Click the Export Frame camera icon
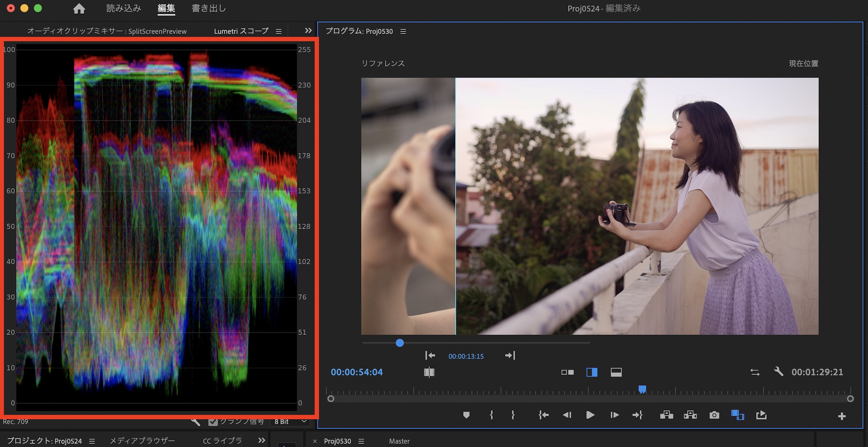Screen dimensions: 868x447 pyautogui.click(x=714, y=415)
